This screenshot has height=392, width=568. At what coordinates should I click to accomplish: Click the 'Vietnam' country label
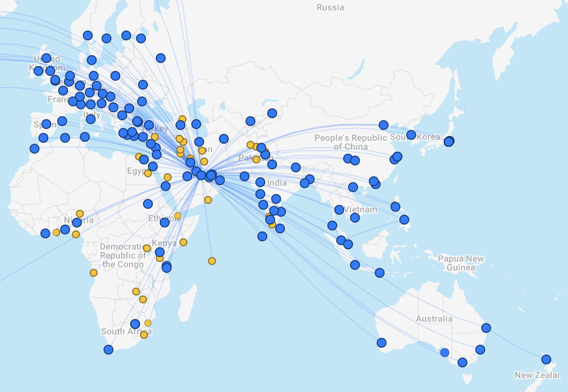point(360,210)
